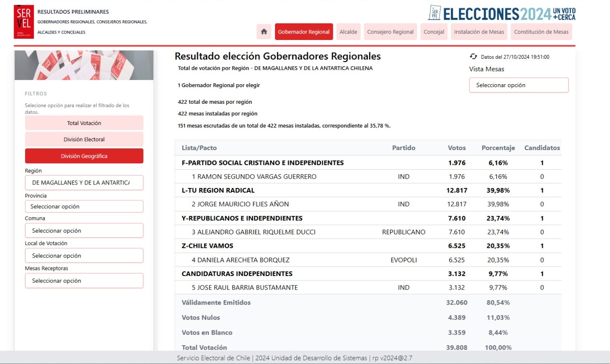This screenshot has height=364, width=610.
Task: Click the Elecciones 2024 logo
Action: [x=502, y=13]
